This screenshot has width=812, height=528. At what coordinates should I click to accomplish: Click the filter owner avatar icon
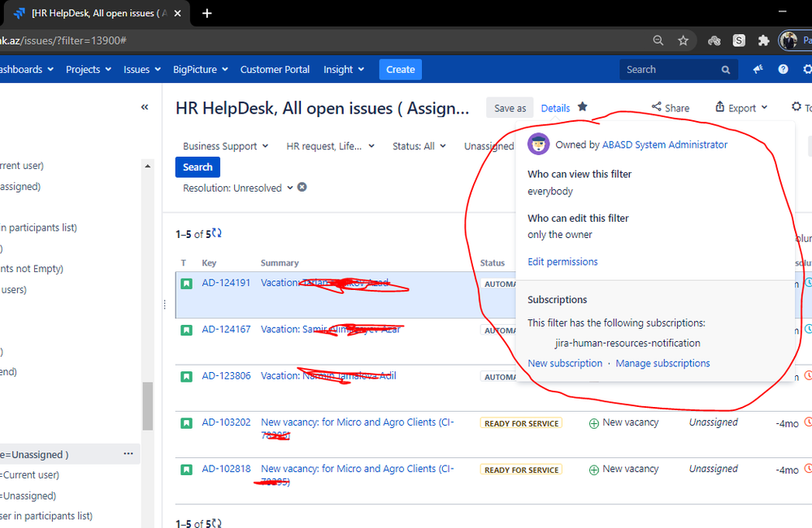point(539,144)
